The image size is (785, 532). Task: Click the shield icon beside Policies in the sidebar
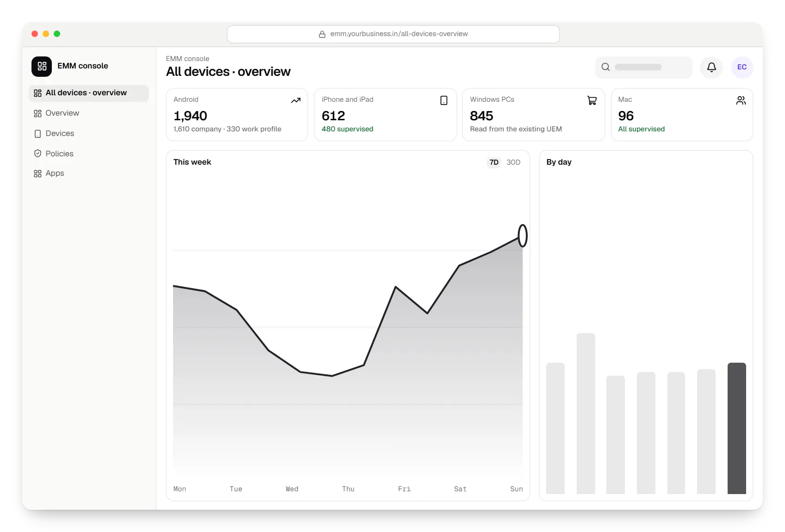click(37, 154)
